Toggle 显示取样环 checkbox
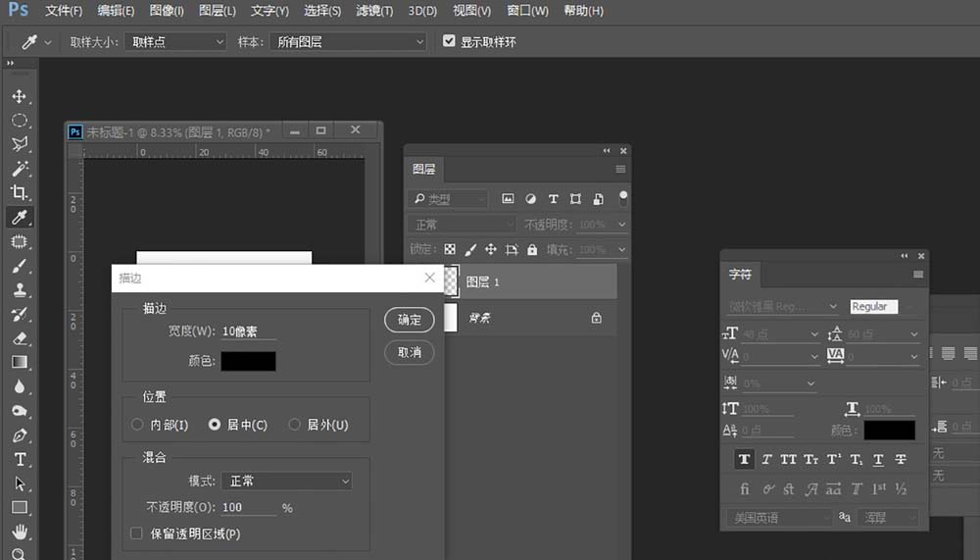The width and height of the screenshot is (980, 560). (449, 41)
